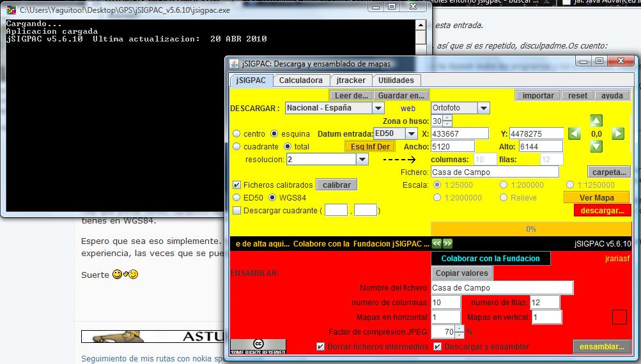Select the cuadrante radio button

(x=236, y=146)
